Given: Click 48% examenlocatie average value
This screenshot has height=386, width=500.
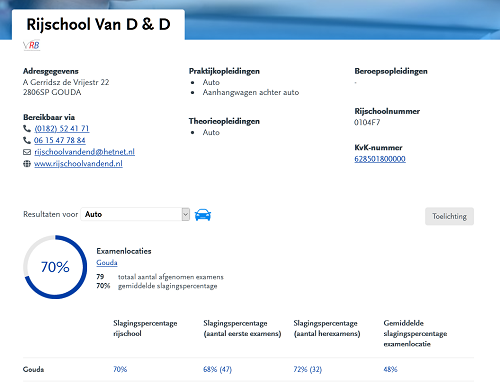Looking at the screenshot, I should pos(390,369).
